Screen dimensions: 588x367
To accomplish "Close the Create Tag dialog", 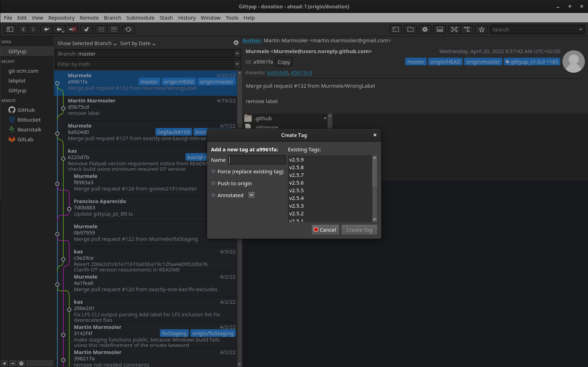I will click(375, 135).
